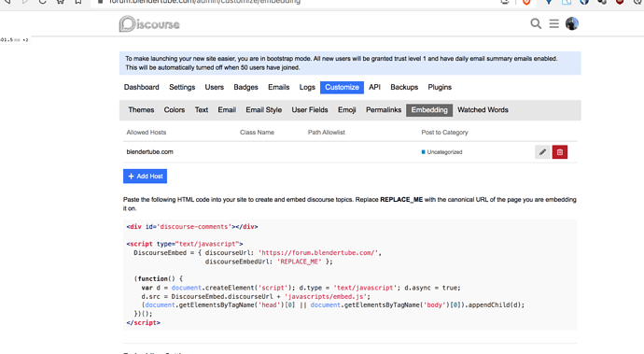This screenshot has width=644, height=354.
Task: Click 'REPLACE_ME' string in the code block
Action: tap(300, 262)
